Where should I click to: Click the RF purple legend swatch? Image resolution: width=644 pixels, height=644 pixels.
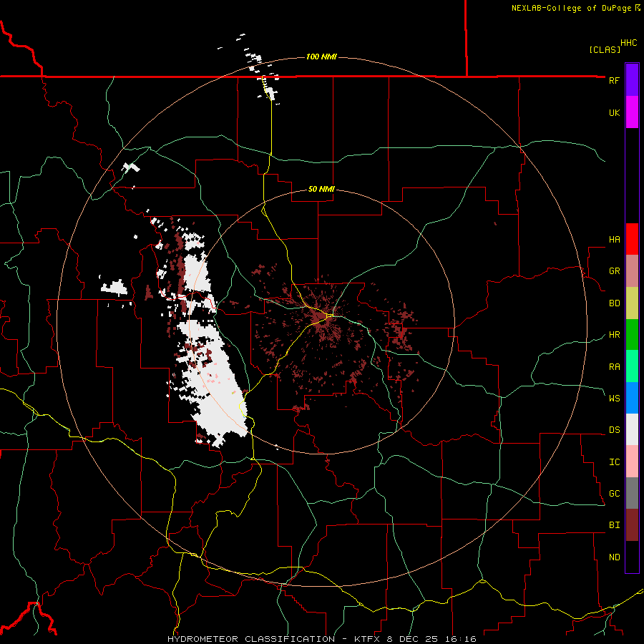(632, 80)
